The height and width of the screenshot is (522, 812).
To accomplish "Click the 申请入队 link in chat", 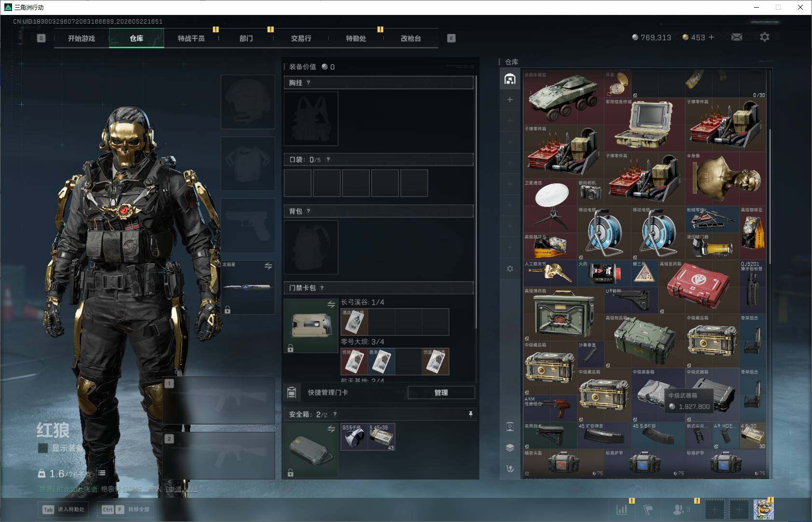I will 182,489.
